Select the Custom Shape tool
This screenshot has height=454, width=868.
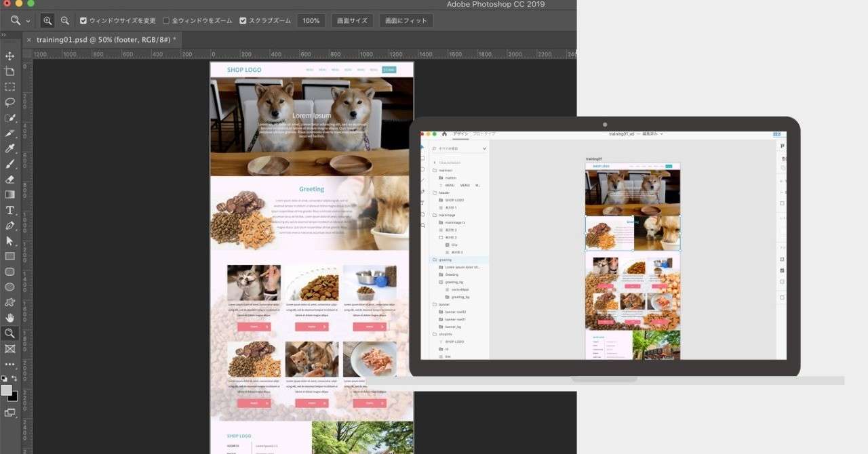(x=9, y=302)
